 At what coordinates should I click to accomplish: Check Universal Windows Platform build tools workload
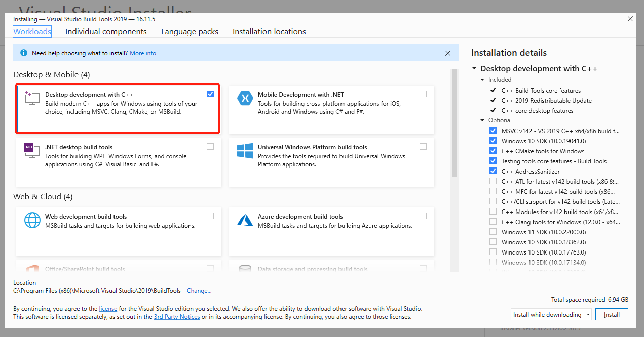(423, 146)
